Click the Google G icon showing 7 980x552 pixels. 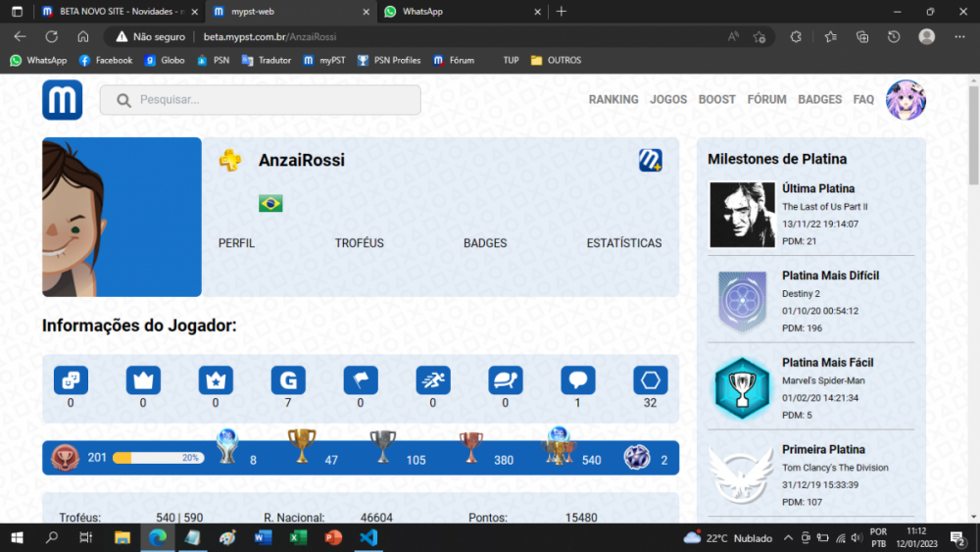pyautogui.click(x=288, y=380)
